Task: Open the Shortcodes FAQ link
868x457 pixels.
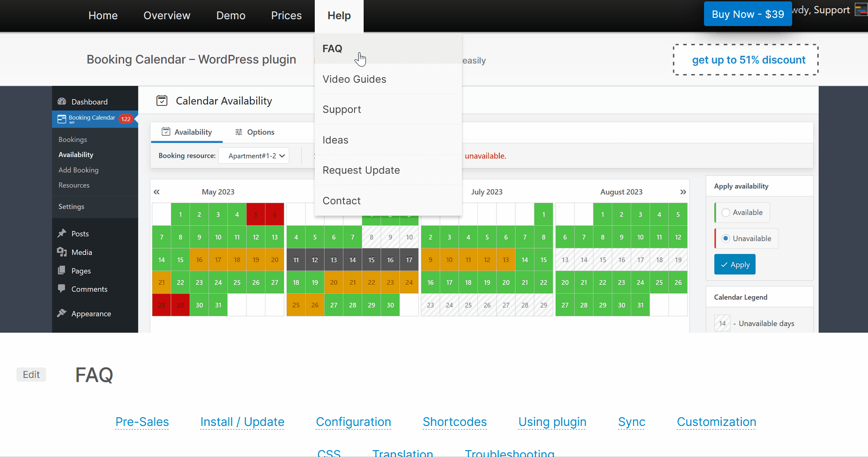Action: coord(455,422)
